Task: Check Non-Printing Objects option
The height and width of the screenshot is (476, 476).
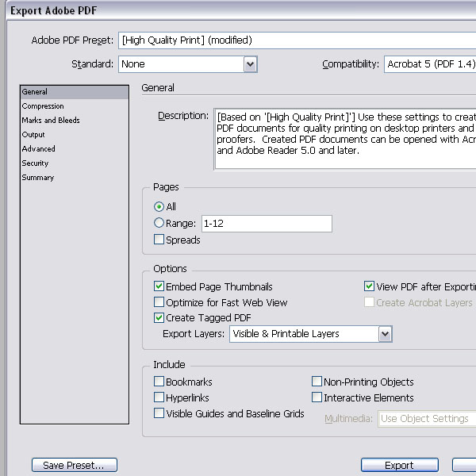Action: point(317,382)
